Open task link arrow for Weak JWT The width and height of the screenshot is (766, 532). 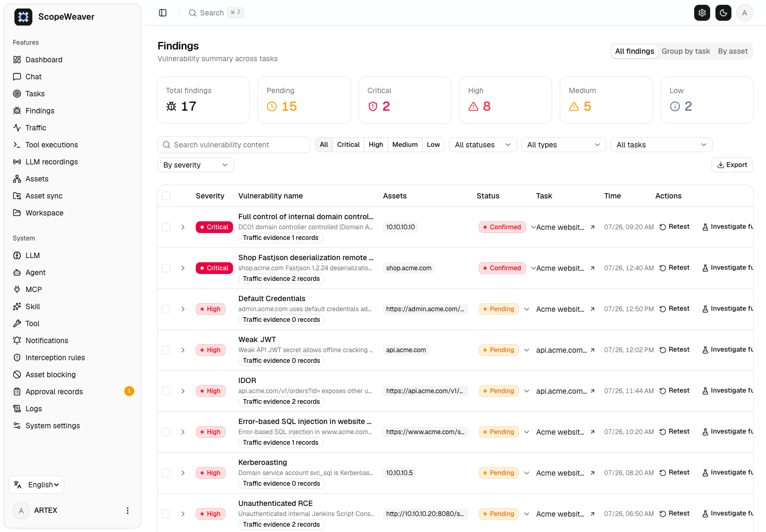pyautogui.click(x=593, y=350)
